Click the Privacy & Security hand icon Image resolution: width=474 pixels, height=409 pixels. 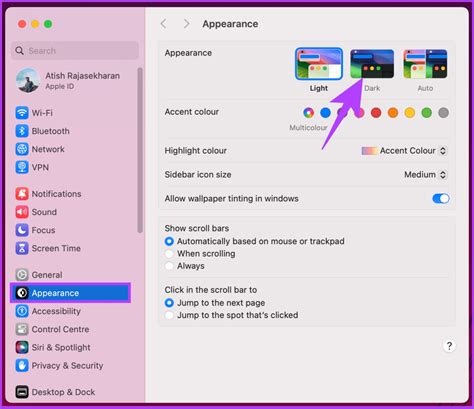[x=22, y=366]
